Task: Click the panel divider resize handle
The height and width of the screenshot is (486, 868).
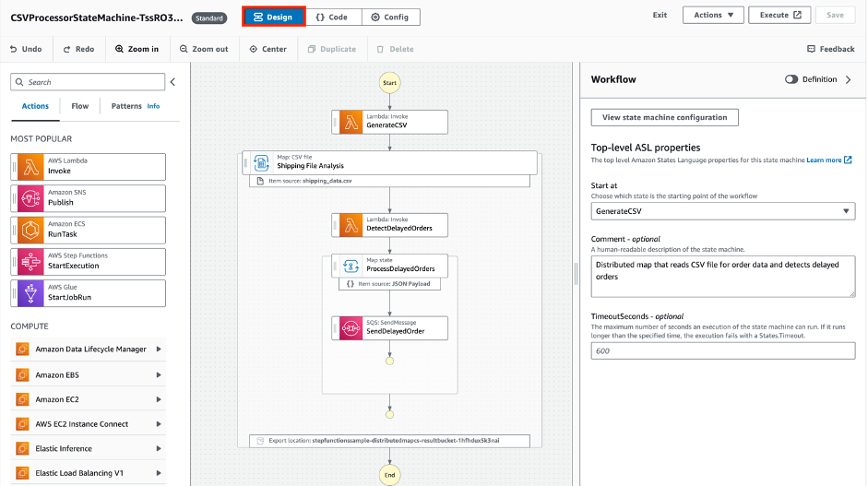Action: tap(577, 274)
